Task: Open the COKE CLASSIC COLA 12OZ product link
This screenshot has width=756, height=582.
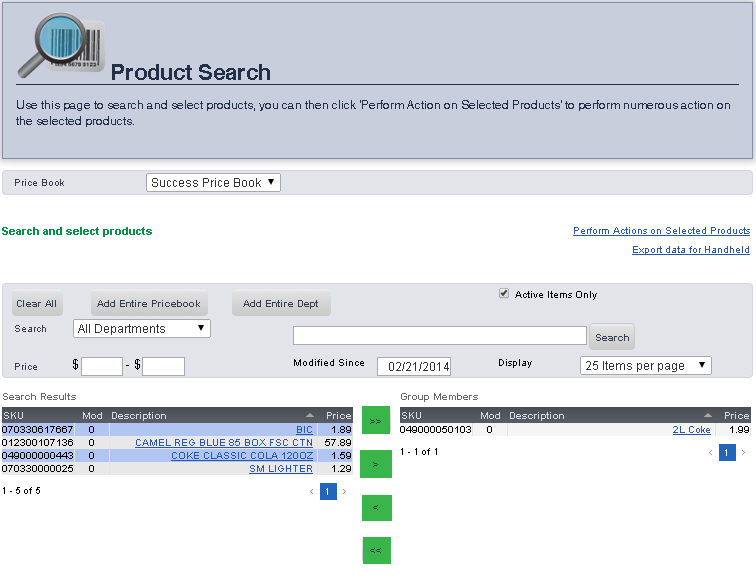Action: pyautogui.click(x=241, y=456)
